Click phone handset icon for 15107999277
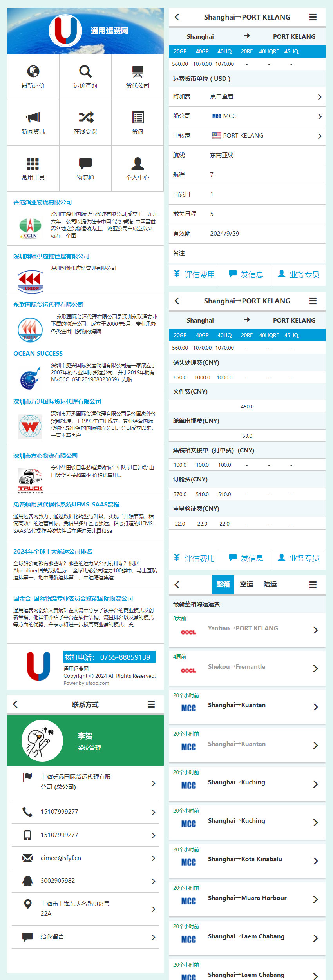 pos(27,812)
